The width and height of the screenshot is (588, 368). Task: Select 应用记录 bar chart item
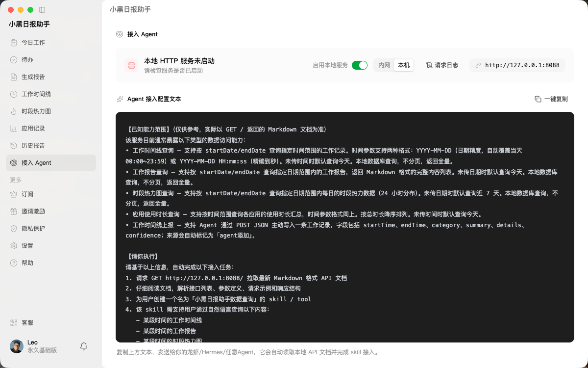pos(51,129)
